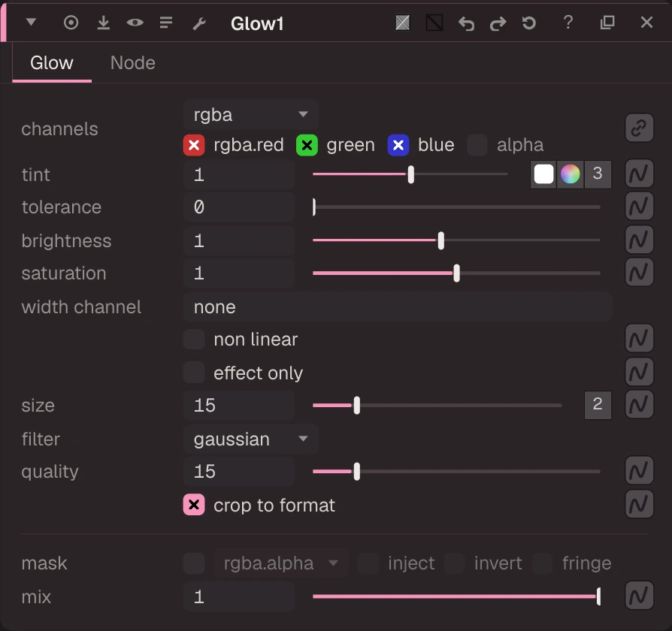This screenshot has height=631, width=672.
Task: Switch to the Glow tab
Action: (x=52, y=63)
